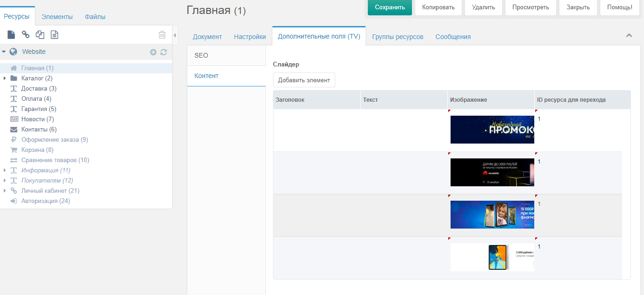This screenshot has width=644, height=295.
Task: Expand the Личный кабинет (21) node
Action: [x=4, y=190]
